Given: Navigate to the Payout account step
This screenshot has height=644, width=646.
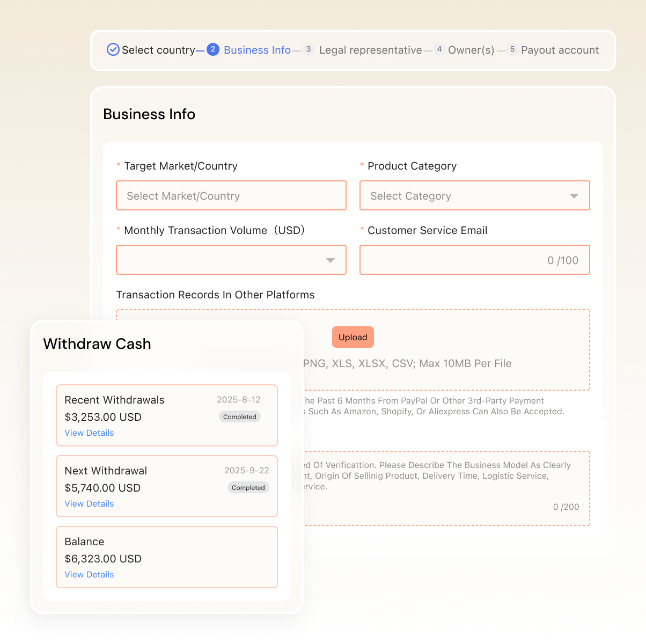Looking at the screenshot, I should pos(560,49).
